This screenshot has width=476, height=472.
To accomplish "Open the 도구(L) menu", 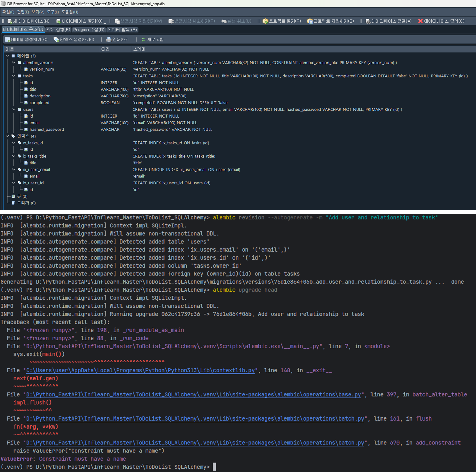I will (x=53, y=12).
